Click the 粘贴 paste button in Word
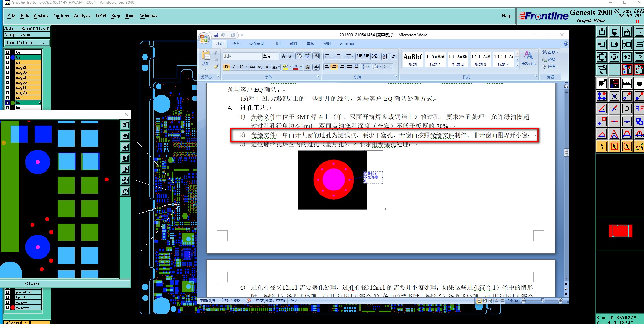Image resolution: width=644 pixels, height=324 pixels. 206,60
